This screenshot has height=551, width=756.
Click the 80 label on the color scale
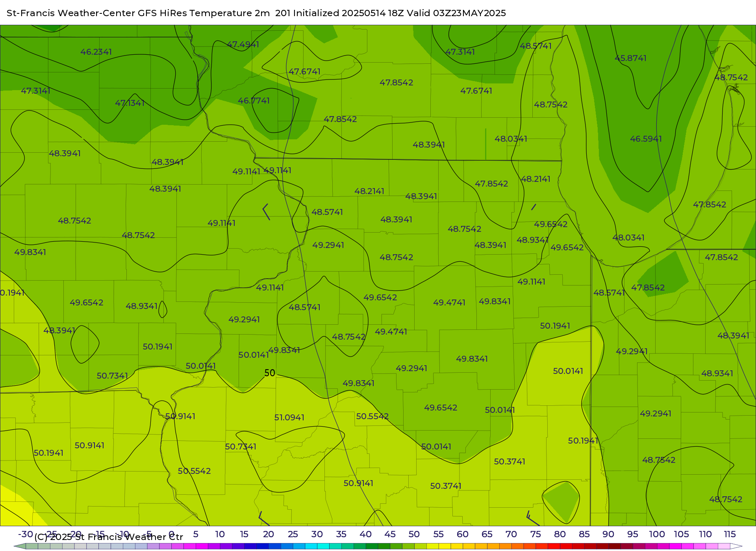(x=560, y=534)
